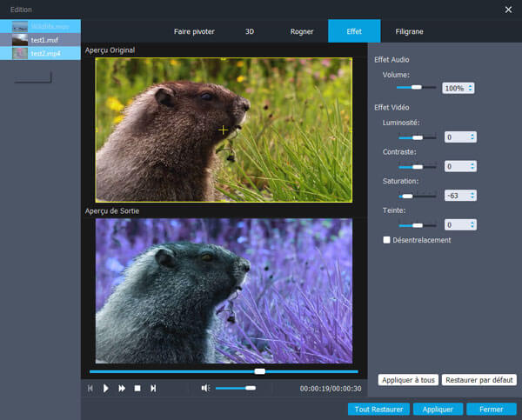
Task: Enable the Désentrelacement checkbox
Action: click(387, 240)
